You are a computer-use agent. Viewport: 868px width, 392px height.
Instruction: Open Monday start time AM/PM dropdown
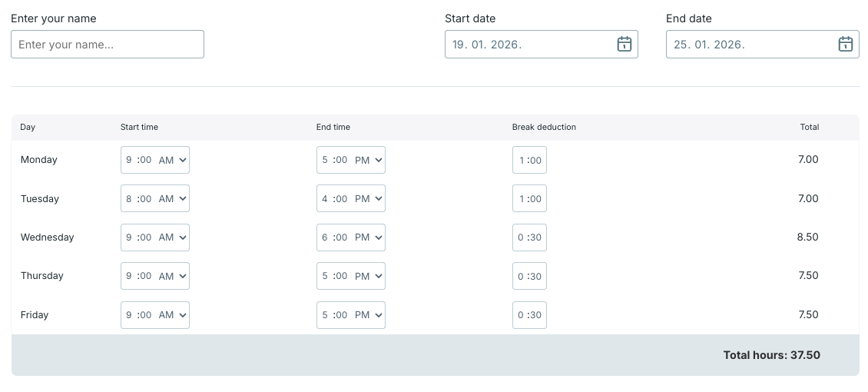[173, 160]
